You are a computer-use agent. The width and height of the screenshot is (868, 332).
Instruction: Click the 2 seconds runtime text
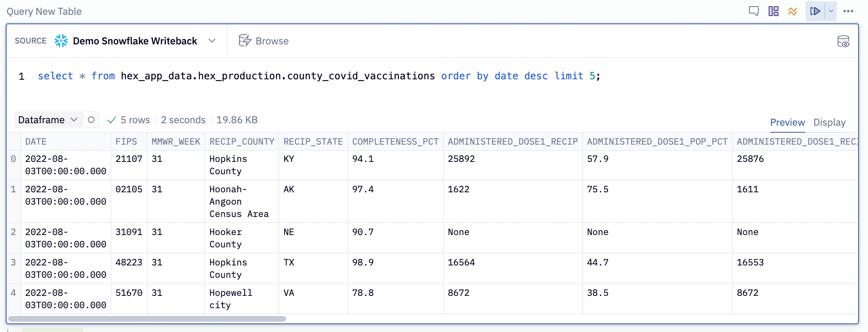pyautogui.click(x=183, y=120)
